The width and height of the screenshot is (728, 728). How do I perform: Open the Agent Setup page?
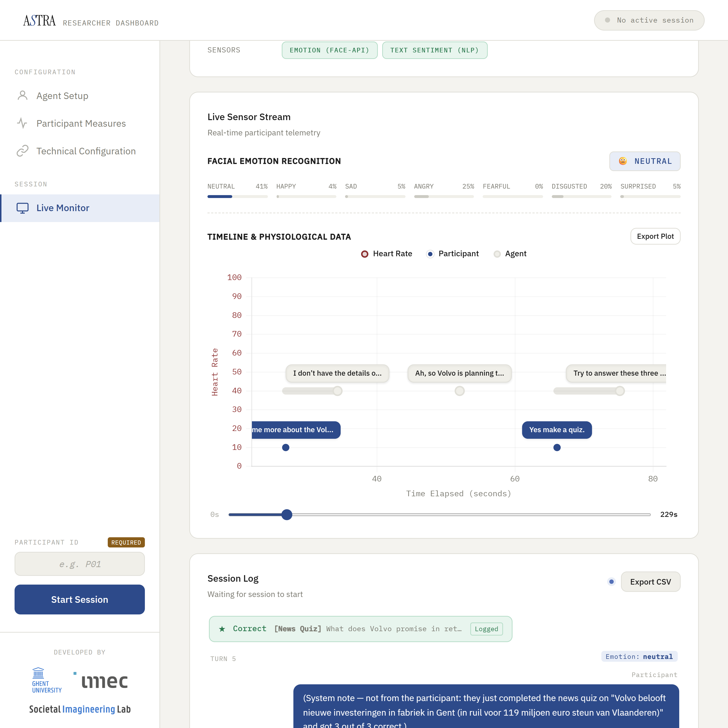coord(80,96)
